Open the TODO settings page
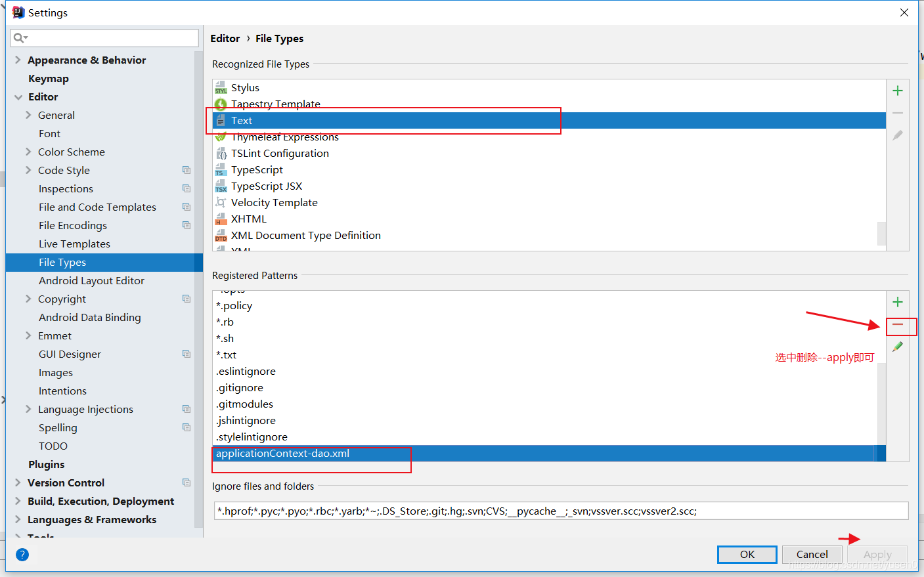This screenshot has width=924, height=577. [53, 446]
